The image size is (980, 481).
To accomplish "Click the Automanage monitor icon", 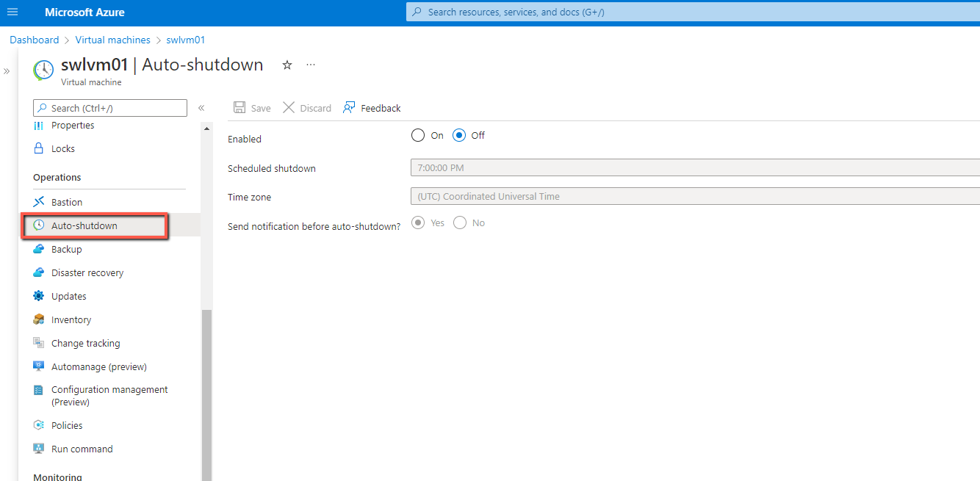I will [39, 366].
